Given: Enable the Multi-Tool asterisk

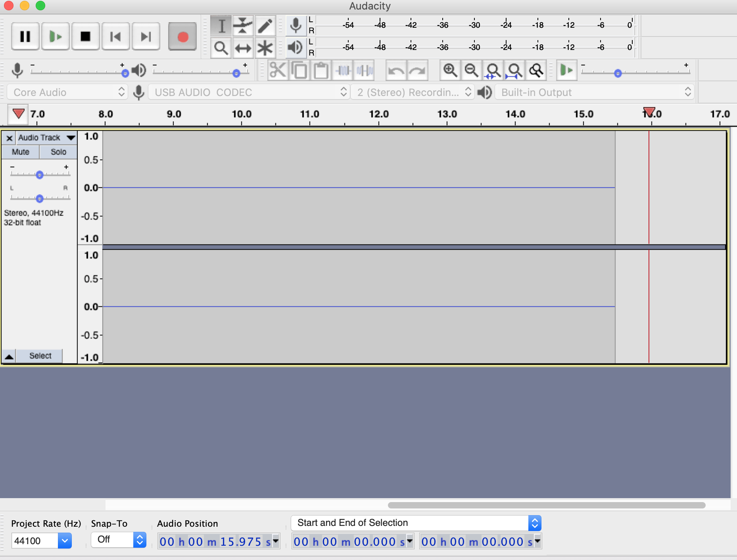Looking at the screenshot, I should tap(265, 48).
